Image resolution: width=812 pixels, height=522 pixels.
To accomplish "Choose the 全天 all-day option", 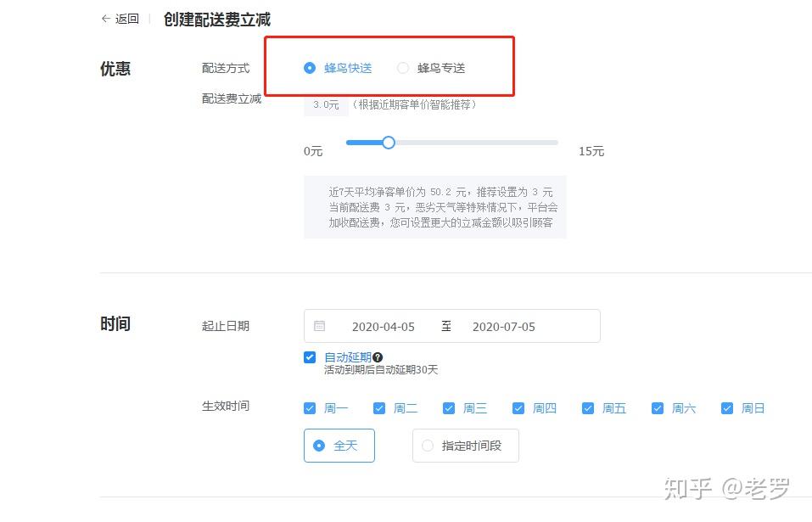I will (339, 446).
